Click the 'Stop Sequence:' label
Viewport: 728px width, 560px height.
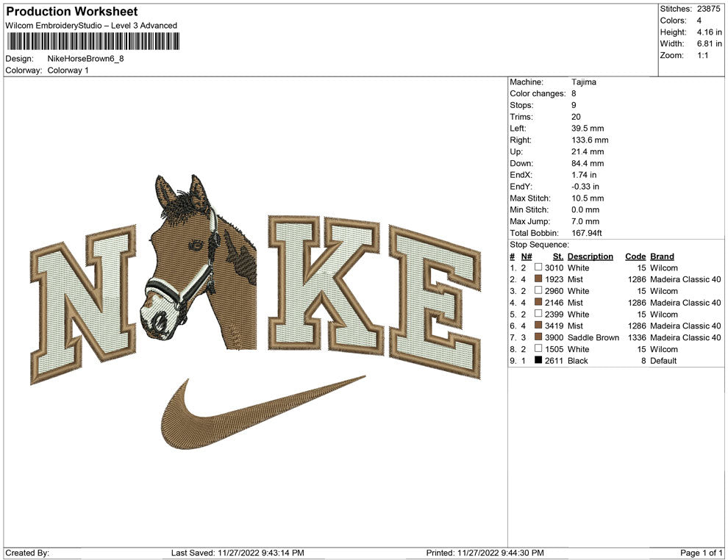click(539, 245)
